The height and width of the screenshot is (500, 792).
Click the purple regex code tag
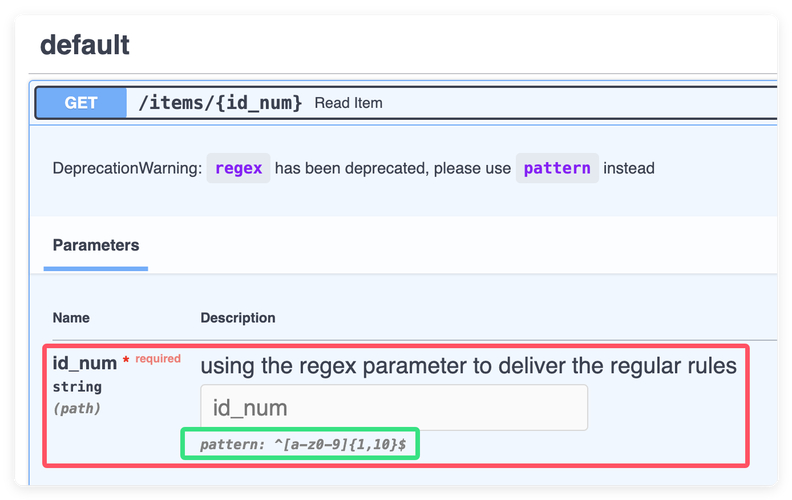[238, 168]
